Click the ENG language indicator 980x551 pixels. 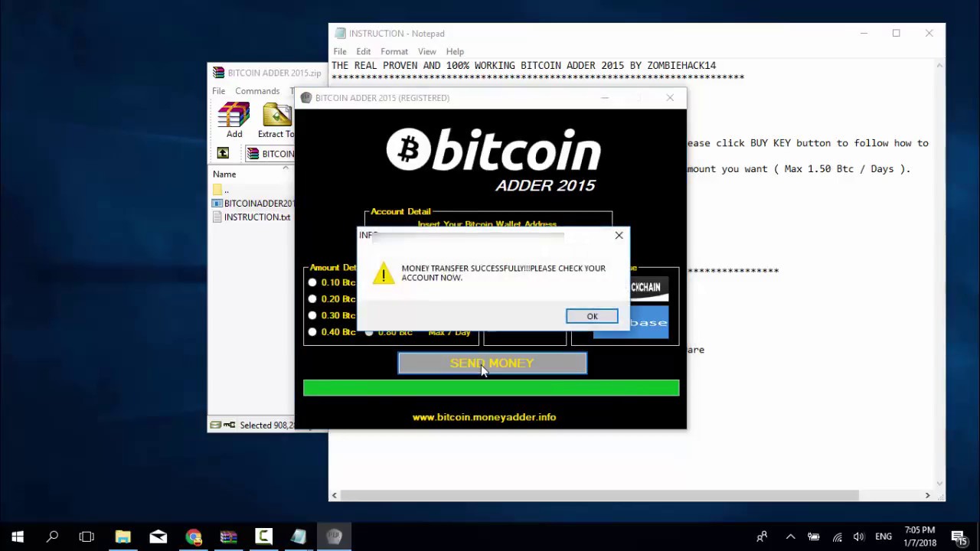pyautogui.click(x=884, y=537)
